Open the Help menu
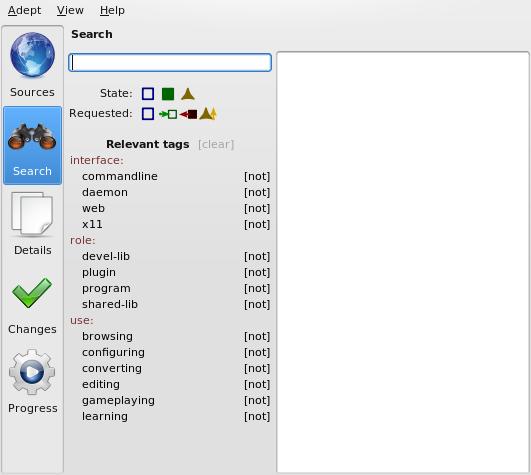 pyautogui.click(x=112, y=10)
